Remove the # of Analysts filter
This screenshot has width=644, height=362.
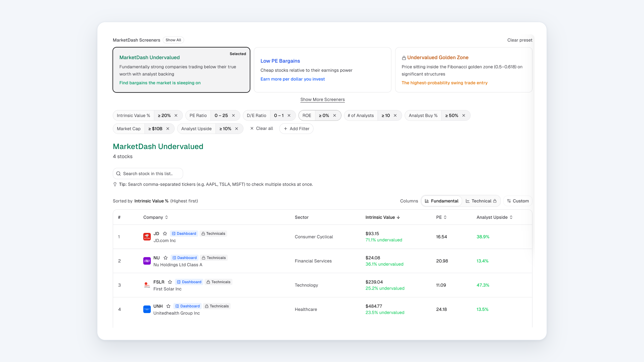tap(395, 115)
